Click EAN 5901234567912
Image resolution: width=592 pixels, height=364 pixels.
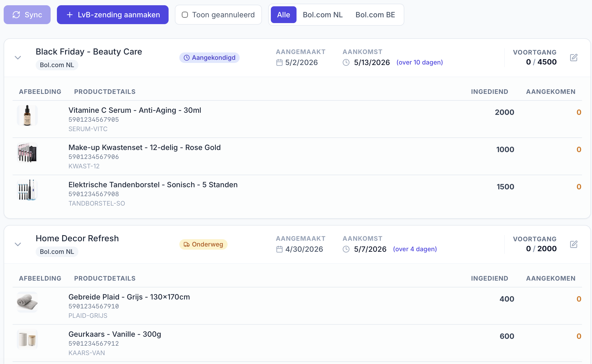pyautogui.click(x=94, y=344)
